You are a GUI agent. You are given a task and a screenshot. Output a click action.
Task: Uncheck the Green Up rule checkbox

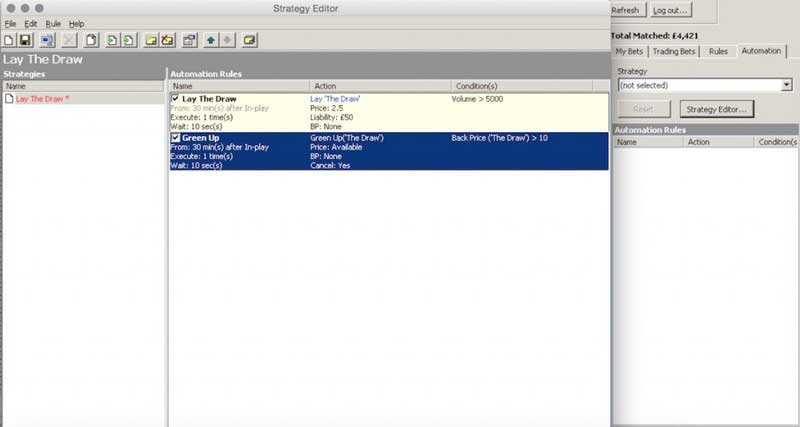tap(176, 138)
